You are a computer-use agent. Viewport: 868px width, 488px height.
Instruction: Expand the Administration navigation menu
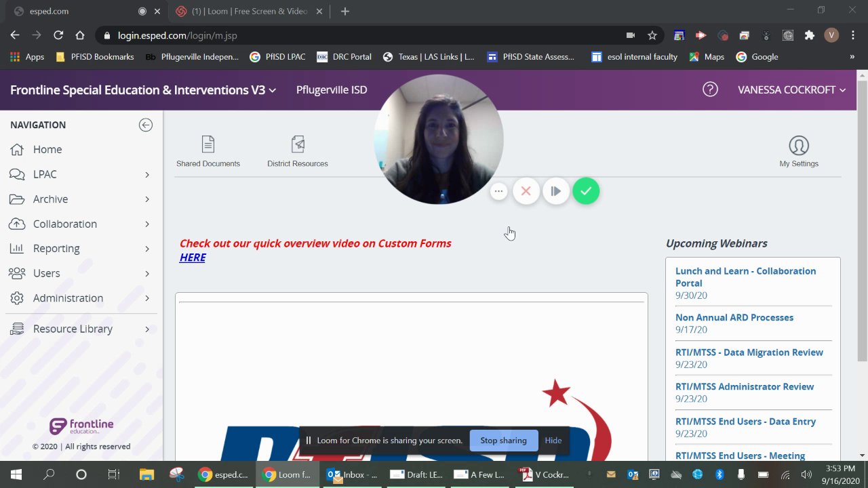[x=81, y=298]
